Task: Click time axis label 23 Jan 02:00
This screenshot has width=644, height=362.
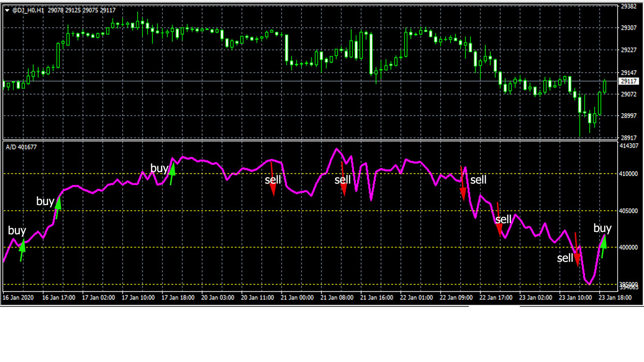Action: (536, 298)
